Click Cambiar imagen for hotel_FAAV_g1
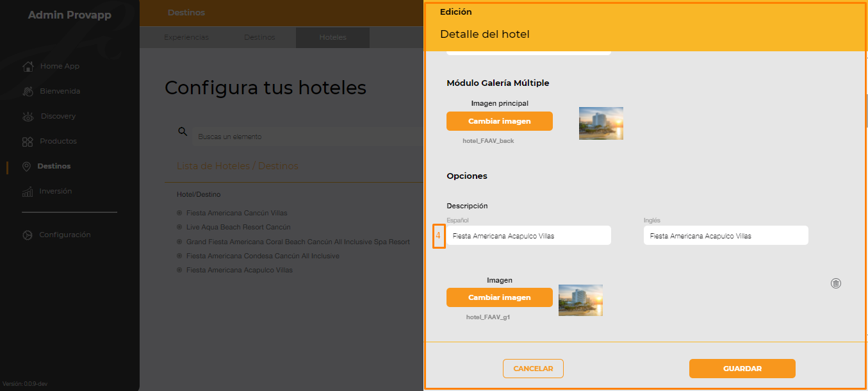The image size is (868, 391). (x=500, y=297)
